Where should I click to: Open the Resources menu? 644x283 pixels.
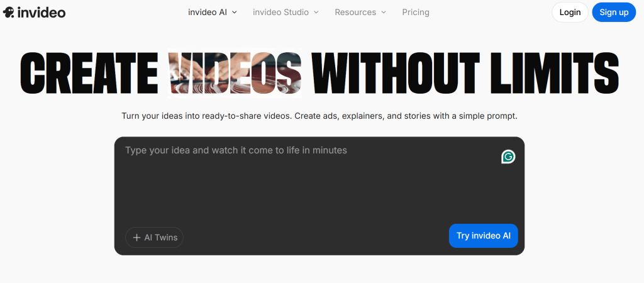click(355, 12)
